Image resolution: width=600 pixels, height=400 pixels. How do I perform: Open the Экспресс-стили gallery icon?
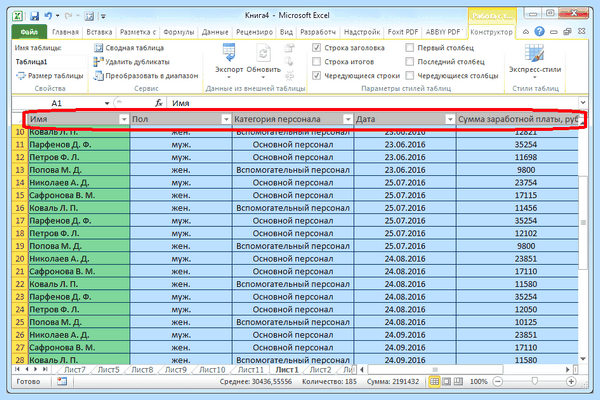534,53
